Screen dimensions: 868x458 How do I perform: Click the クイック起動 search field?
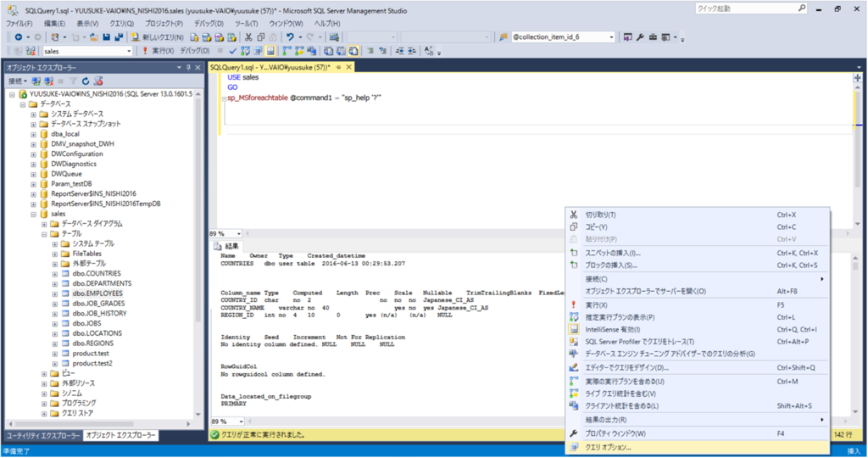point(751,8)
